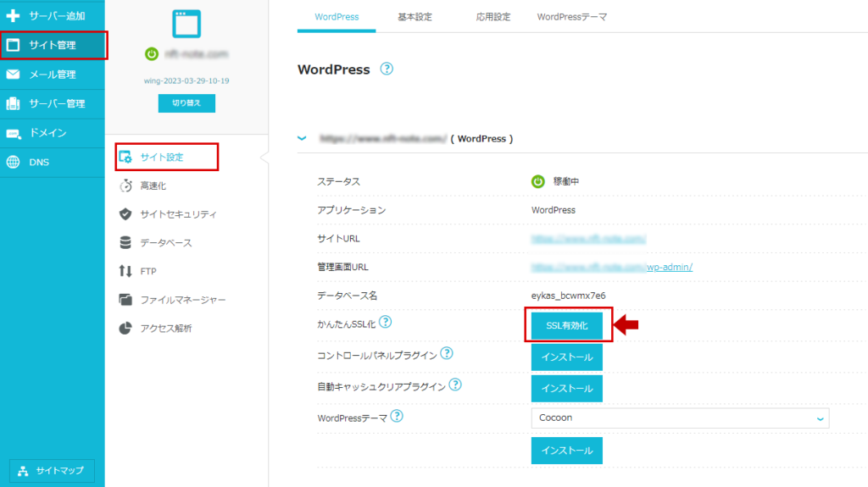
Task: Click the wing-2023-03-29-10-19 server name
Action: pos(186,80)
